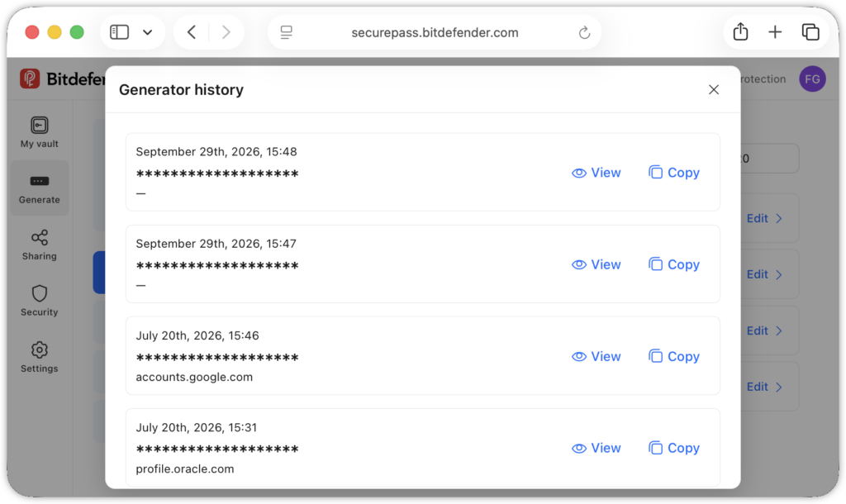Go to the Sharing section
The image size is (846, 504).
click(x=40, y=245)
